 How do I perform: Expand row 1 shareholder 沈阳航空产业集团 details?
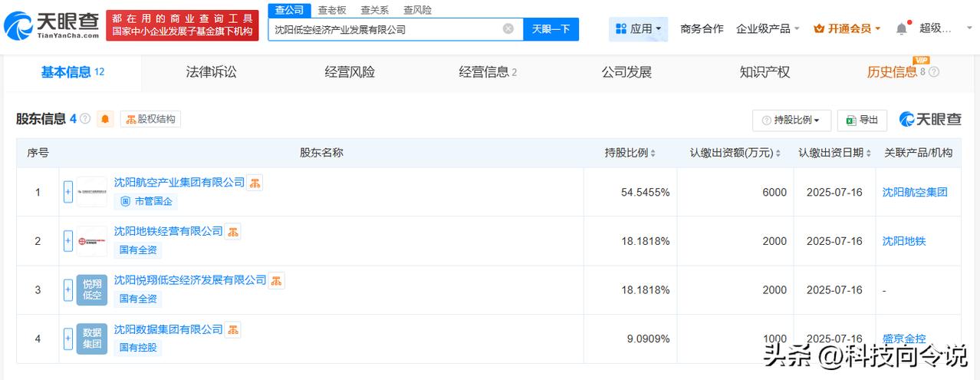[x=68, y=192]
